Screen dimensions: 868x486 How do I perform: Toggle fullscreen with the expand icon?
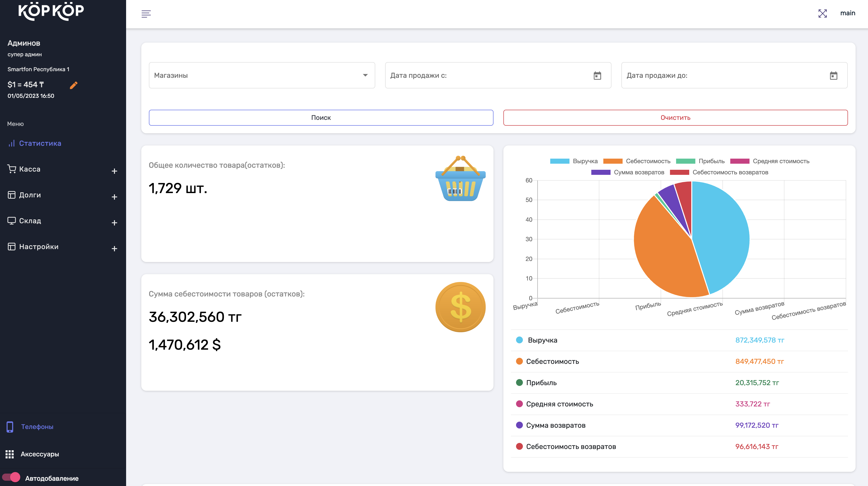tap(822, 13)
